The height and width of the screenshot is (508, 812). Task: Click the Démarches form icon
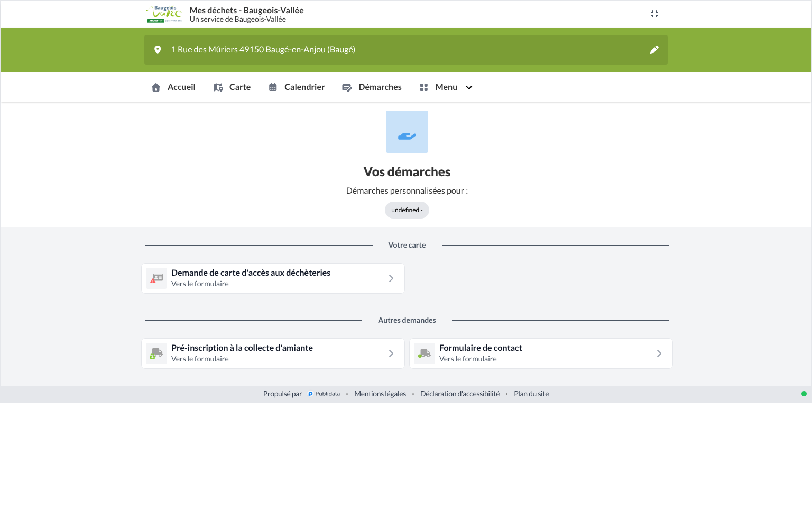coord(347,88)
